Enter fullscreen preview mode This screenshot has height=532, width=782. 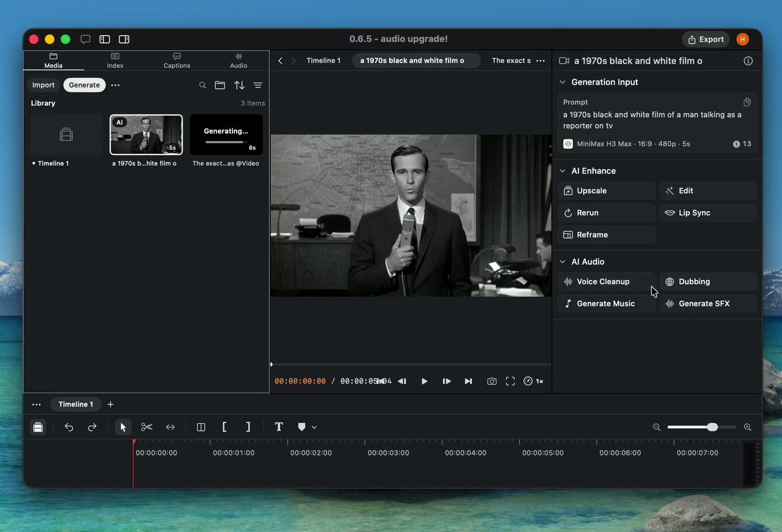pos(510,382)
